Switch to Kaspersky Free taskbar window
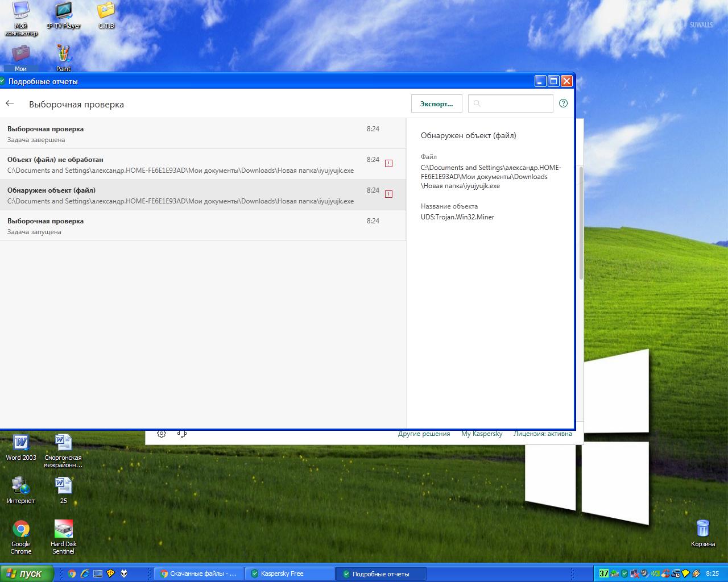The height and width of the screenshot is (582, 728). tap(289, 573)
